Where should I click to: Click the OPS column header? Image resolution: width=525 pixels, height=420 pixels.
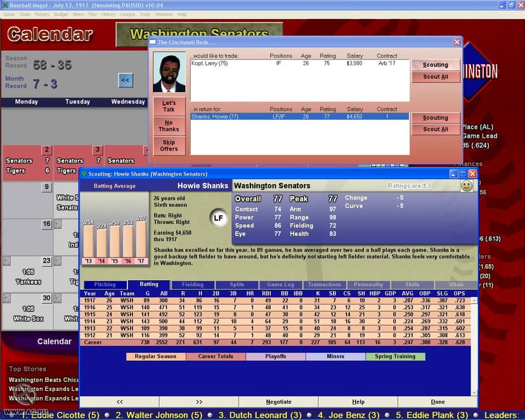(x=459, y=293)
